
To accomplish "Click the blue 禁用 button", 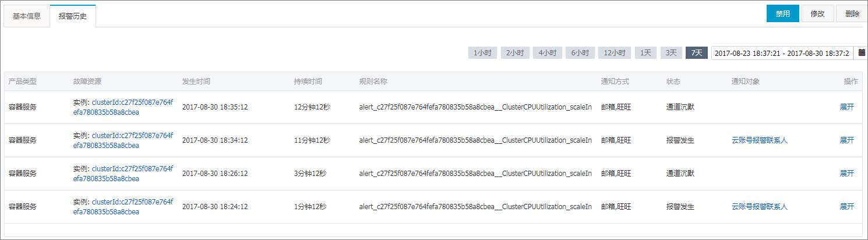I will pos(782,14).
